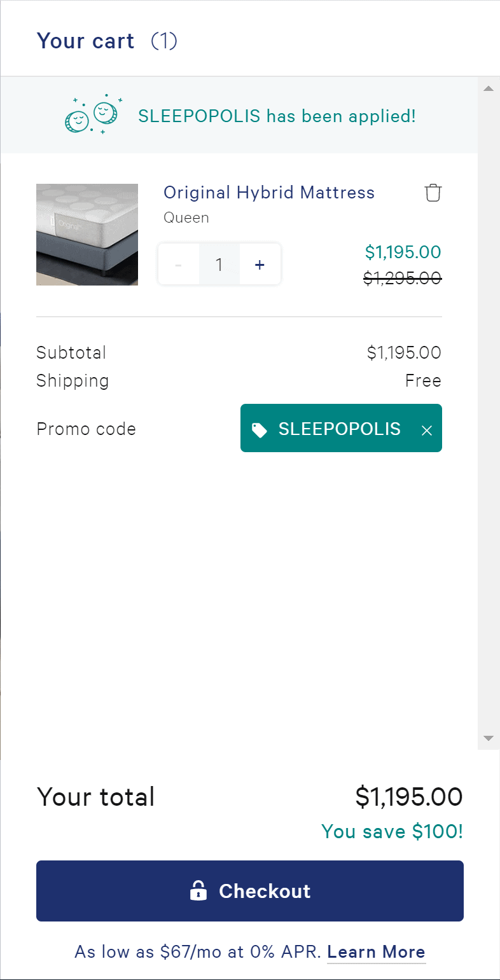
Task: Open the Learn More financing link
Action: pyautogui.click(x=376, y=952)
